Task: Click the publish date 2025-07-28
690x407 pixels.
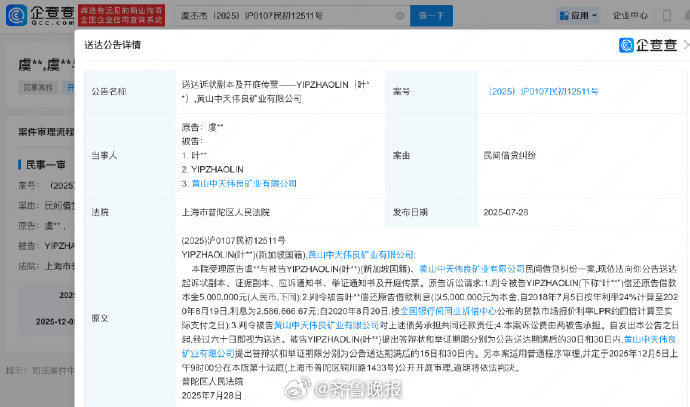Action: click(506, 212)
